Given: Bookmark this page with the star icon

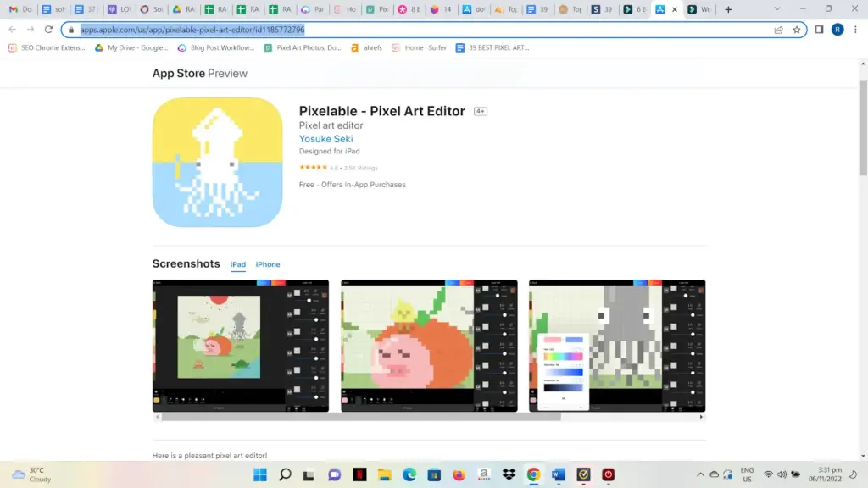Looking at the screenshot, I should pos(798,28).
